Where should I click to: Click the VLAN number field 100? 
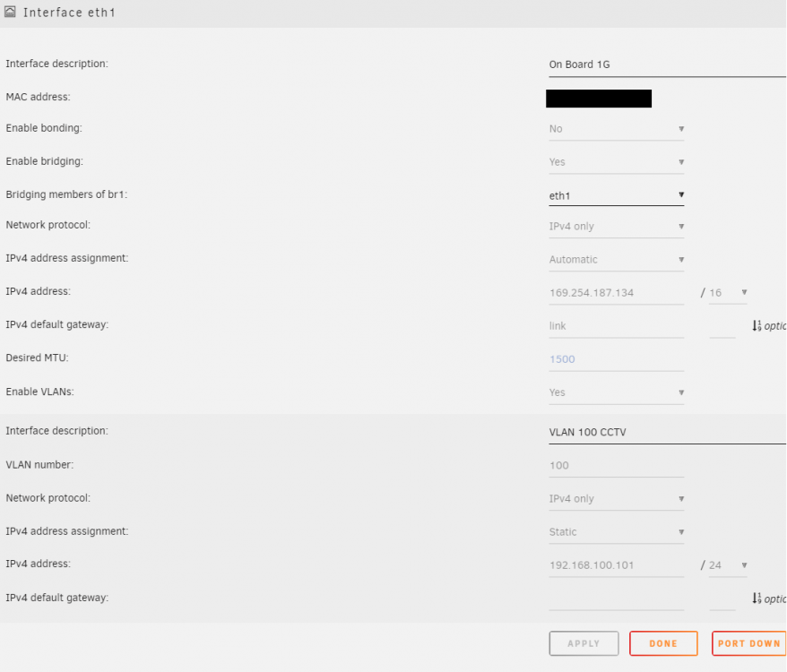pos(616,465)
